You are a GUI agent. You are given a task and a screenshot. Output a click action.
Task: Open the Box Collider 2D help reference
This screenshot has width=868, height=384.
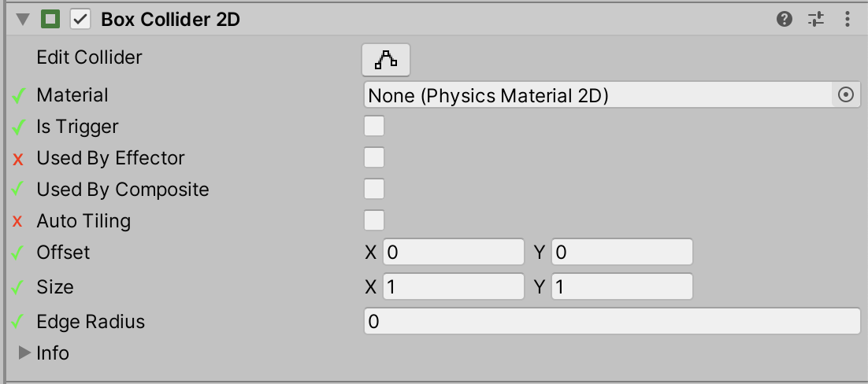[x=784, y=20]
